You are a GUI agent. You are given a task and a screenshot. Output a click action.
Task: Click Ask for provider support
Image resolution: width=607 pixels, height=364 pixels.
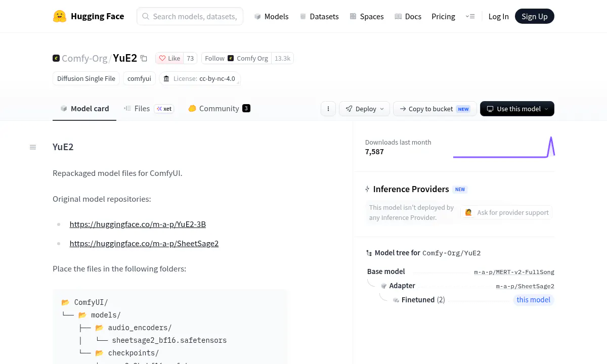pos(506,212)
